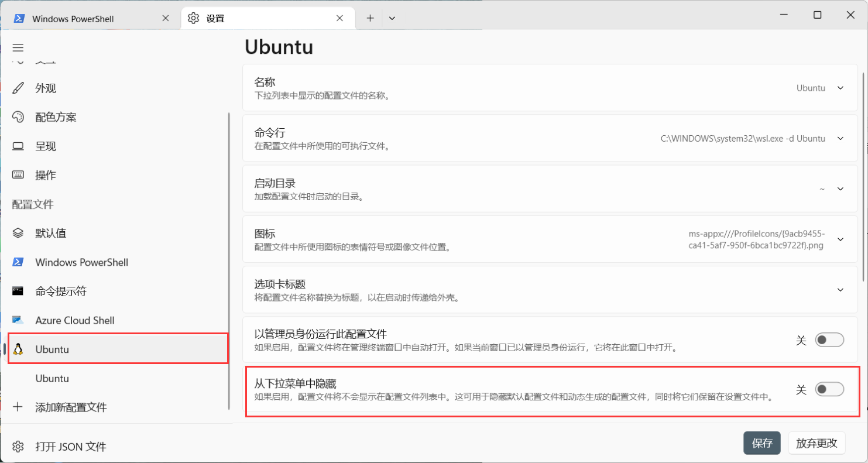
Task: Open the new-tab profile dropdown arrow
Action: [392, 18]
